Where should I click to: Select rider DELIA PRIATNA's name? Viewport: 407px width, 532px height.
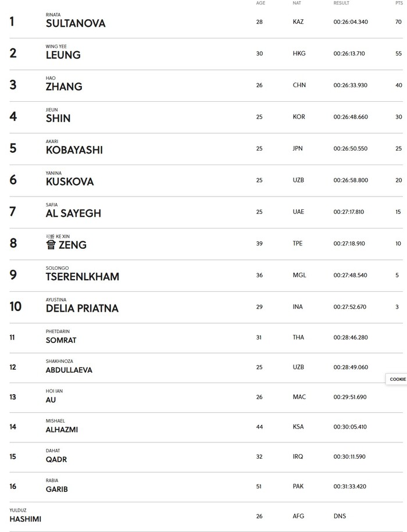point(82,308)
